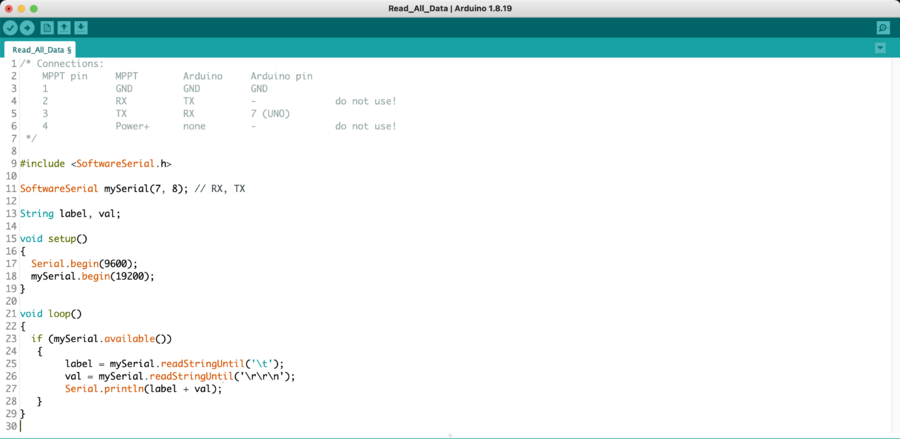Select the Read_All_Data sketch tab
This screenshot has height=439, width=900.
(x=40, y=49)
